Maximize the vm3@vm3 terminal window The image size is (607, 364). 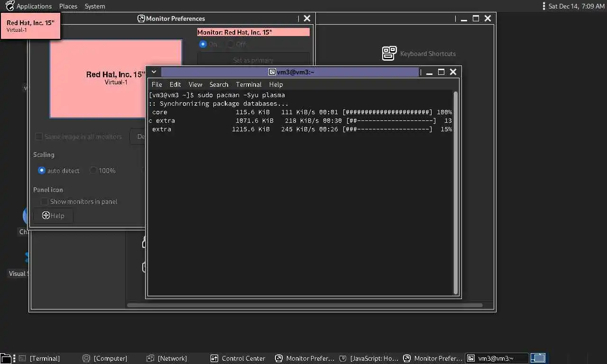click(x=441, y=72)
